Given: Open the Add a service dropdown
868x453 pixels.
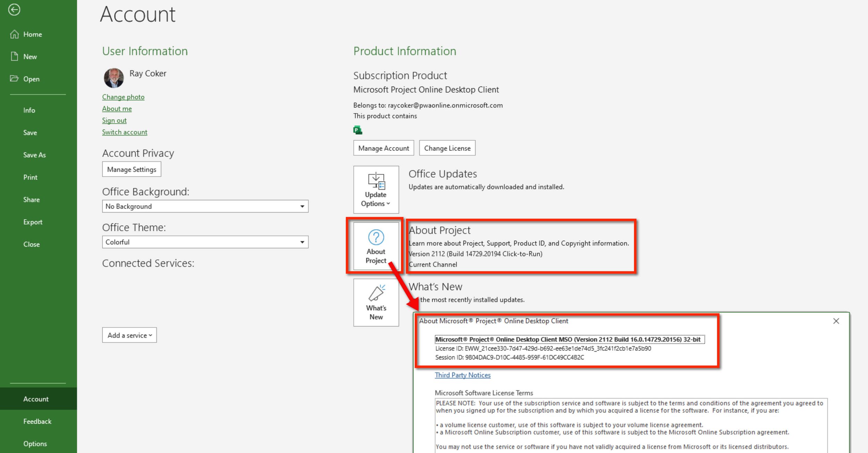Looking at the screenshot, I should 130,335.
